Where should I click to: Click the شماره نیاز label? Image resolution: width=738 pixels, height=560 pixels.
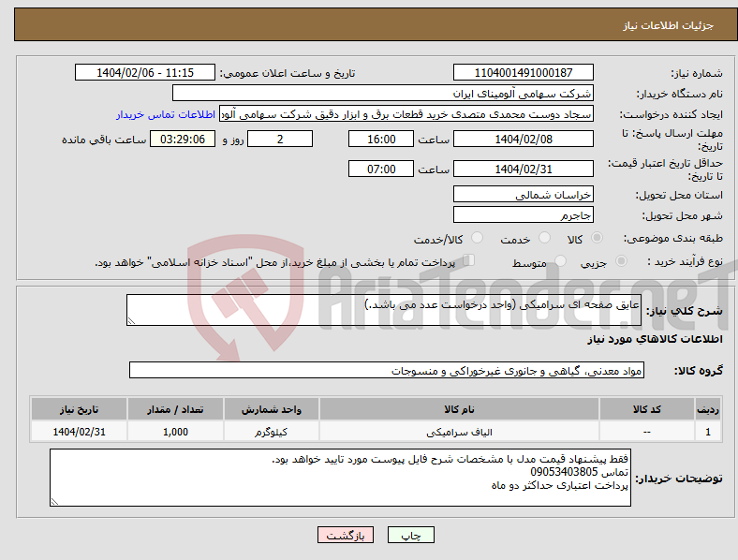pyautogui.click(x=697, y=73)
